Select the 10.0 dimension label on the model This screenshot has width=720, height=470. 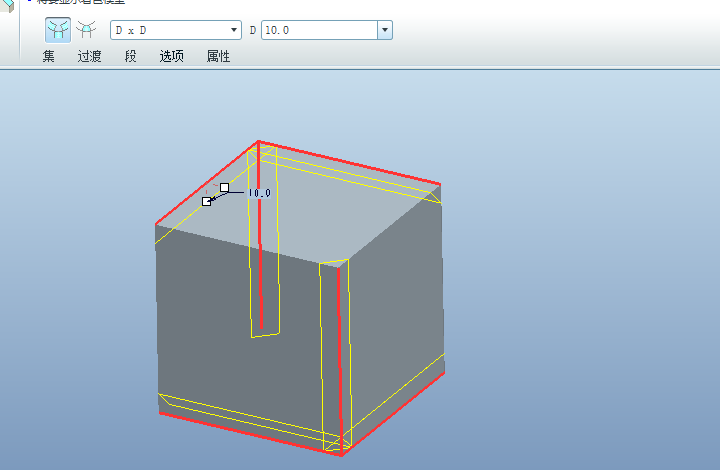click(259, 193)
